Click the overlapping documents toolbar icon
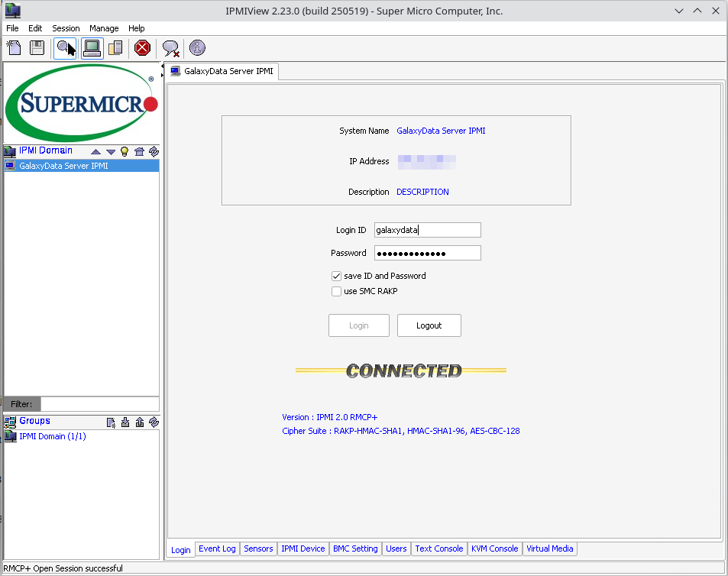 (x=115, y=48)
